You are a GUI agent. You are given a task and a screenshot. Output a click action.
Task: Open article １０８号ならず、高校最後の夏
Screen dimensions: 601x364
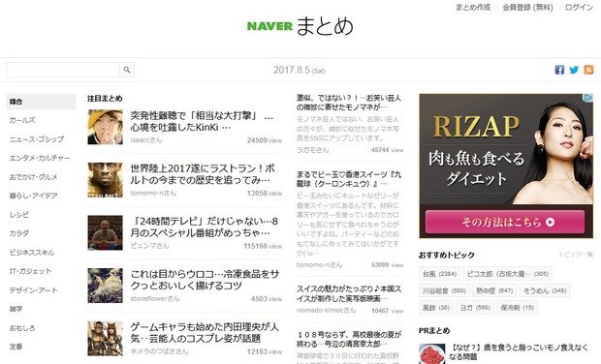pos(349,339)
